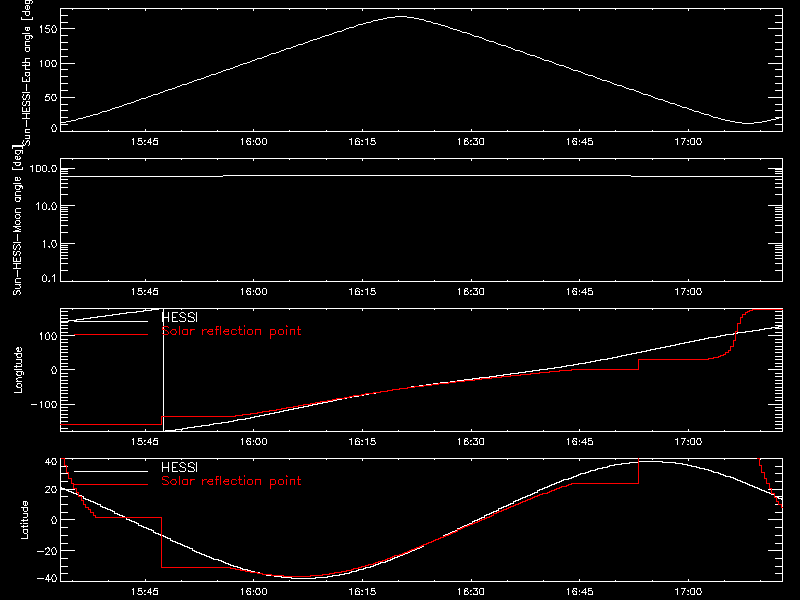Viewport: 800px width, 600px height.
Task: Click the 100 tick on Earth angle plot
Action: pyautogui.click(x=47, y=63)
